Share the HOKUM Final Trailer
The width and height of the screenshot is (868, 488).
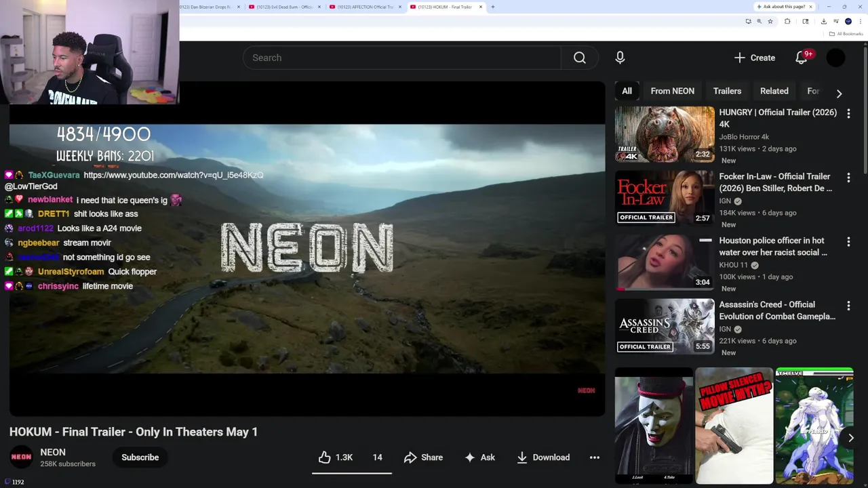(x=423, y=457)
